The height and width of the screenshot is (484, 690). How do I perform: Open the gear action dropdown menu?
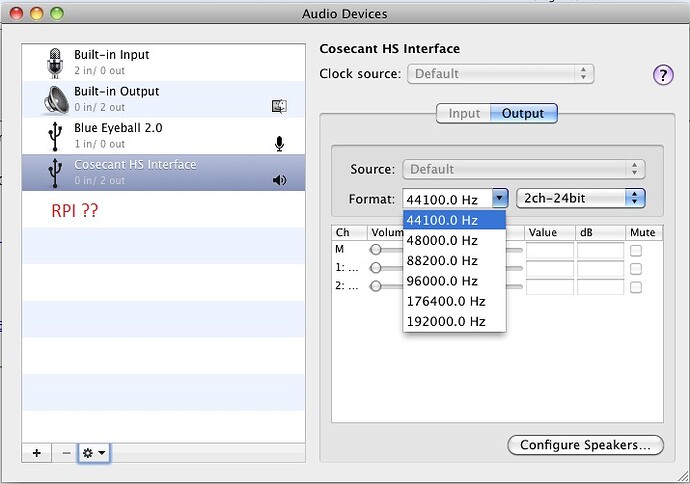[x=94, y=453]
